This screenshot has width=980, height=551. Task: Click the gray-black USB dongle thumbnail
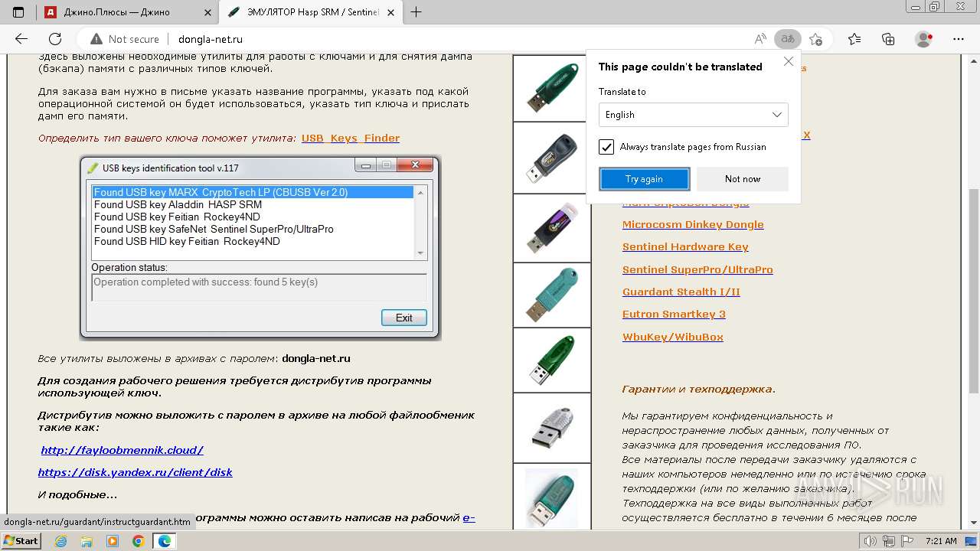[x=552, y=158]
